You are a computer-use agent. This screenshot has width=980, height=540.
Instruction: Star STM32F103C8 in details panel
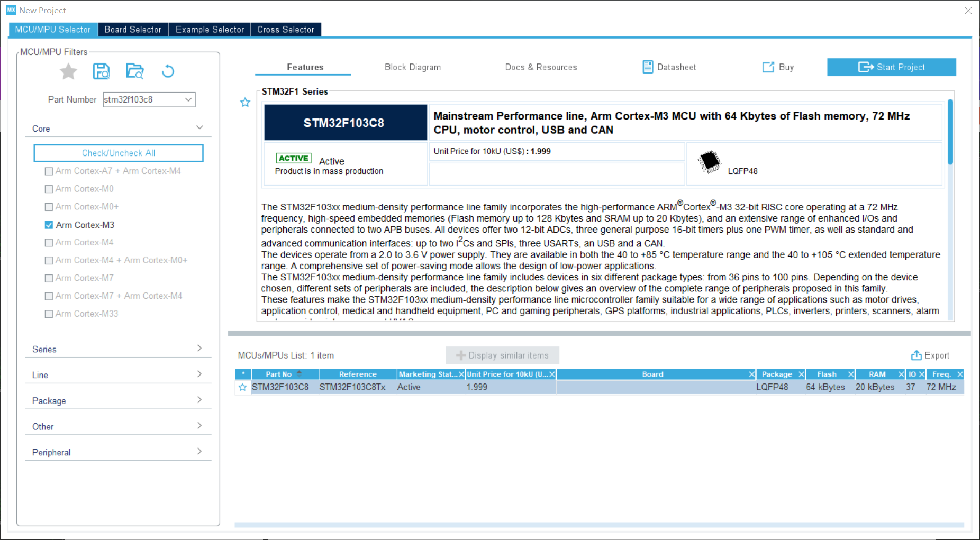(245, 103)
